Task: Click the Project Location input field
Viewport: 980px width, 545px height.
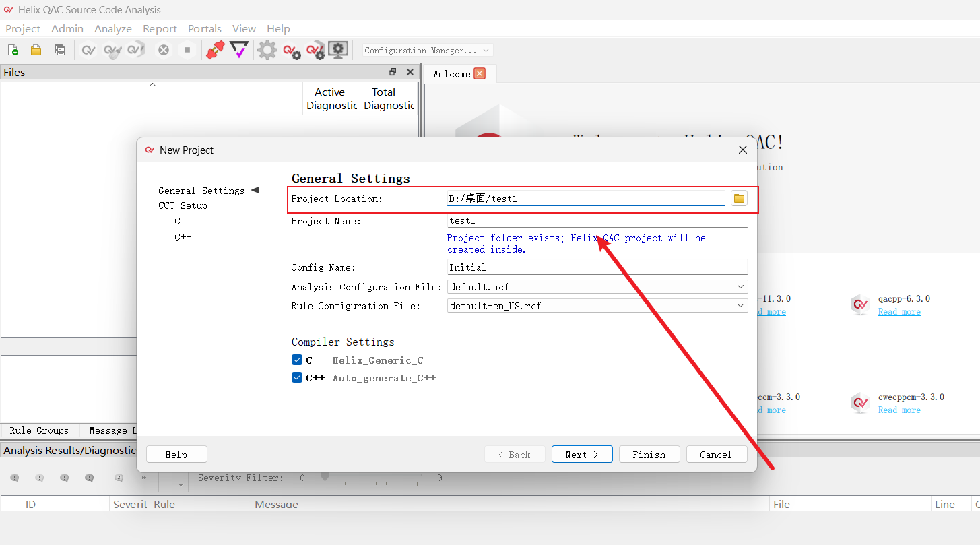Action: click(x=586, y=199)
